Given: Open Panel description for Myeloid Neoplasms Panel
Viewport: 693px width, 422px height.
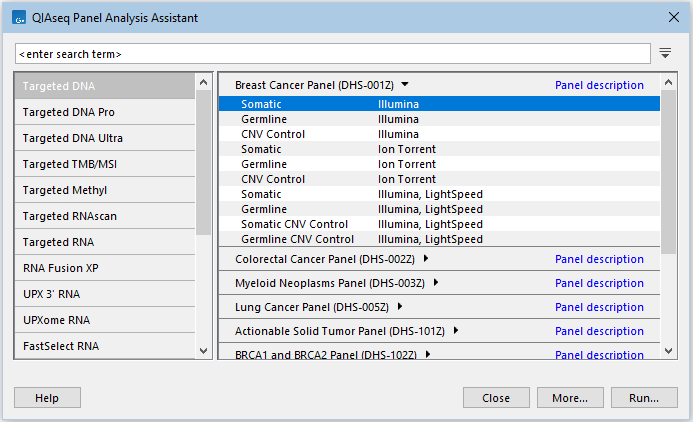Looking at the screenshot, I should [599, 283].
